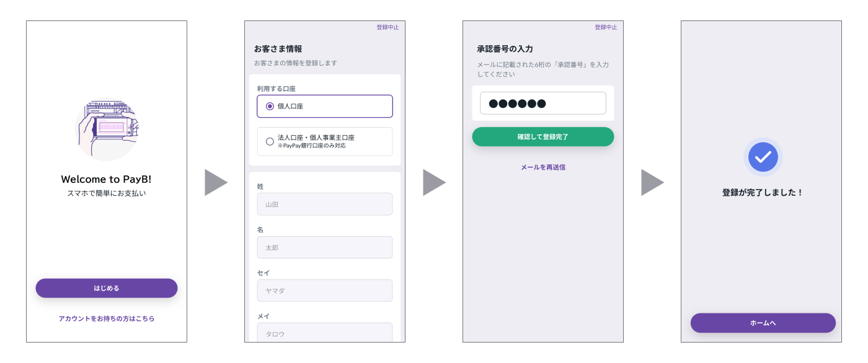868x363 pixels.
Task: Open アカウントをお持ちの方はこちら link
Action: point(107,318)
